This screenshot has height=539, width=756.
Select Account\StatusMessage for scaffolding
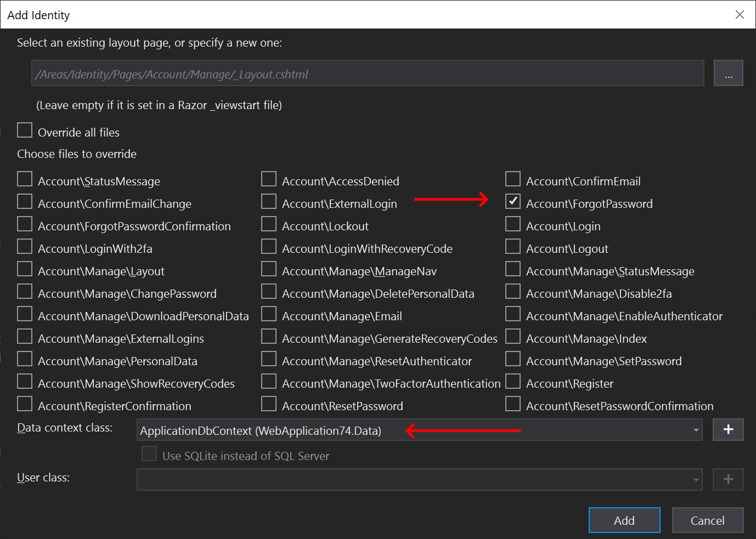pos(24,179)
